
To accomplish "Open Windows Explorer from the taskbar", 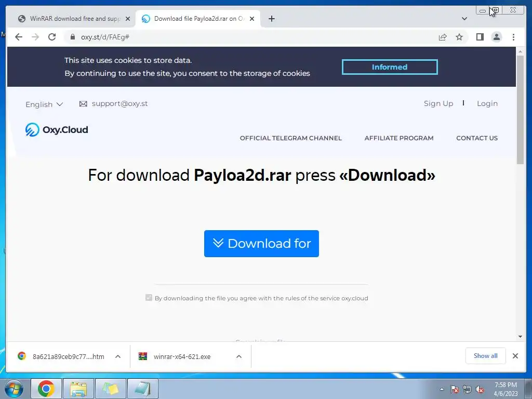I will coord(78,389).
